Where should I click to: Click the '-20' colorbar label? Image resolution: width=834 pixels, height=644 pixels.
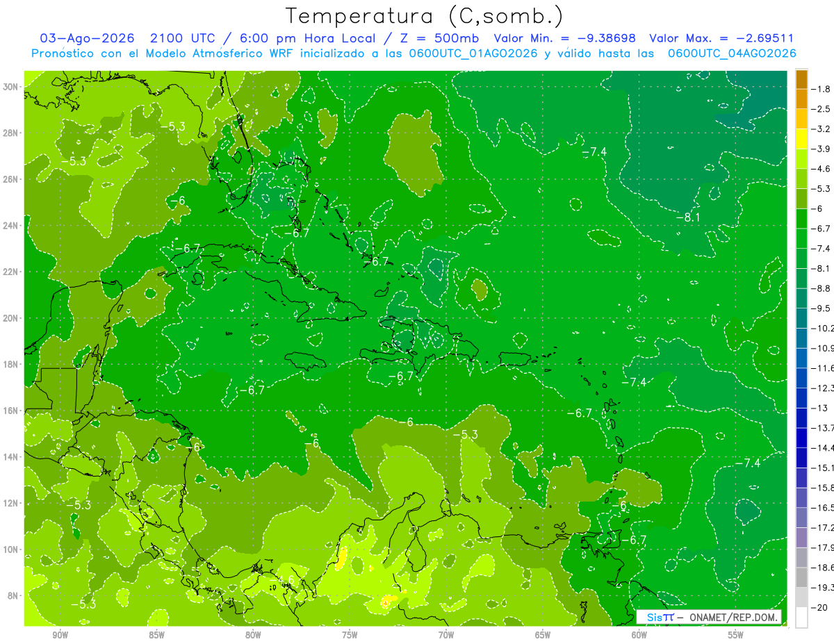(819, 608)
